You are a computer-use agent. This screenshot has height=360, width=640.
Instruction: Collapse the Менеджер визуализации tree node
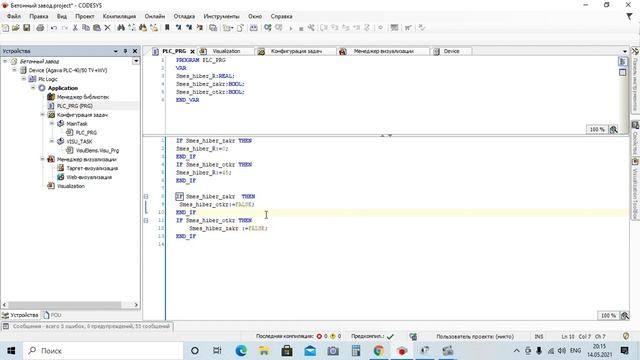42,159
